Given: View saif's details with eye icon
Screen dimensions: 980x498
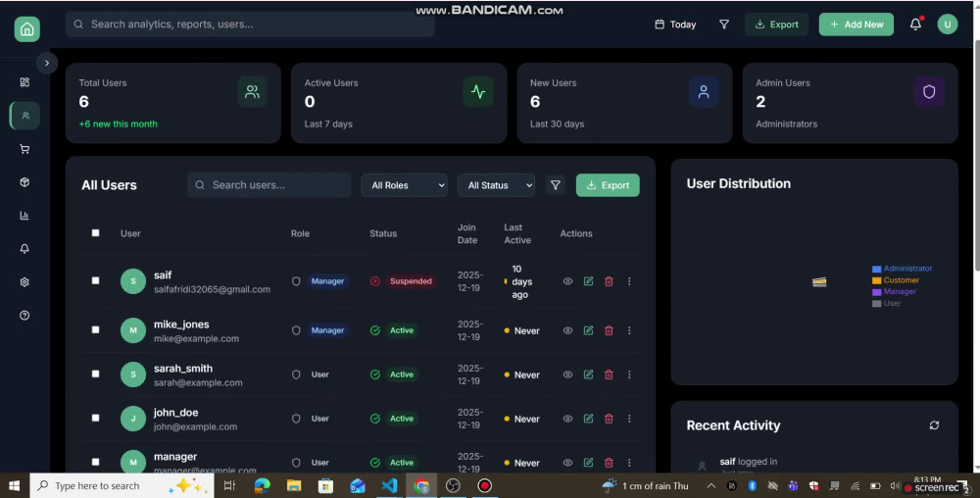Looking at the screenshot, I should (x=567, y=281).
